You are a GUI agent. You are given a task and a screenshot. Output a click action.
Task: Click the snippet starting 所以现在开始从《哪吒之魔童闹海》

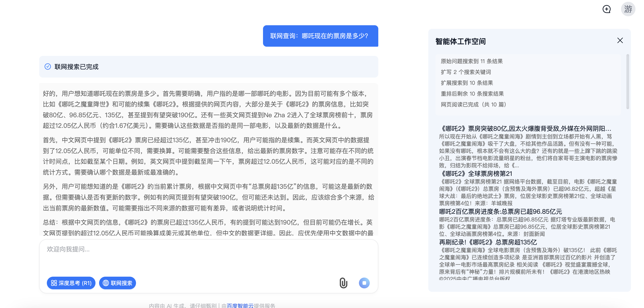coord(528,151)
